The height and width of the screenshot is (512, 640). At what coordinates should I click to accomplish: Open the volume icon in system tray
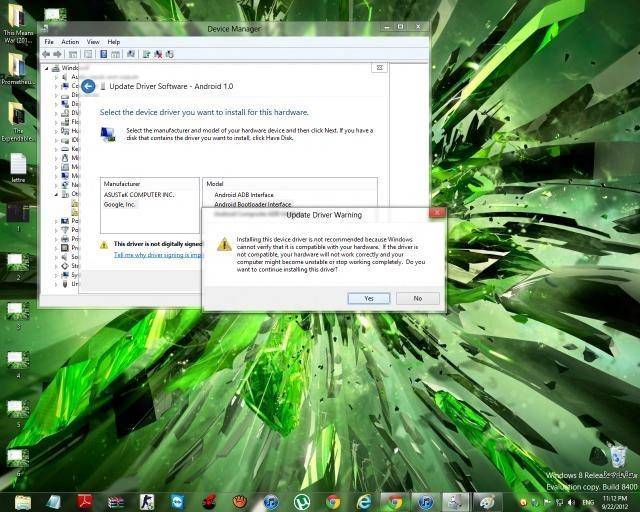point(571,502)
